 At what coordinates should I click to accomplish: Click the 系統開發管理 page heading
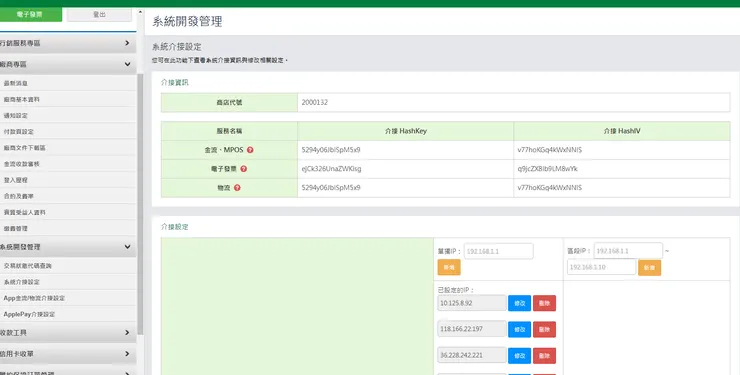[x=187, y=21]
